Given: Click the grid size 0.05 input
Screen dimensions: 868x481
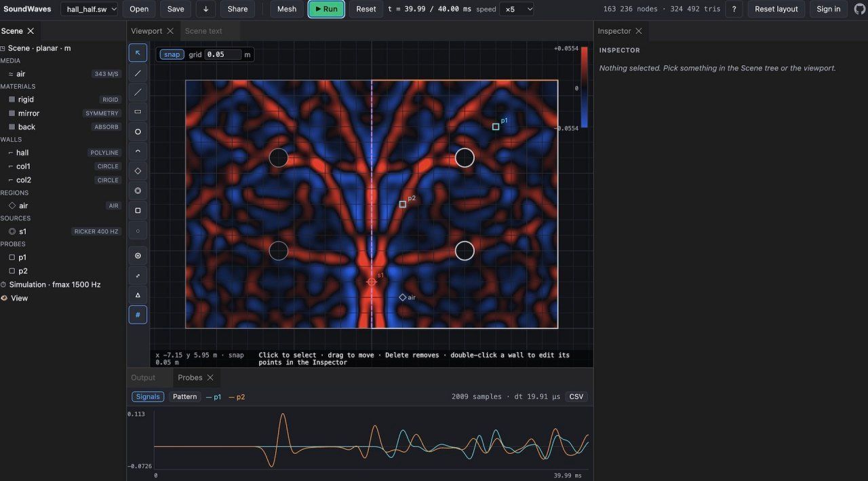Looking at the screenshot, I should coord(223,54).
